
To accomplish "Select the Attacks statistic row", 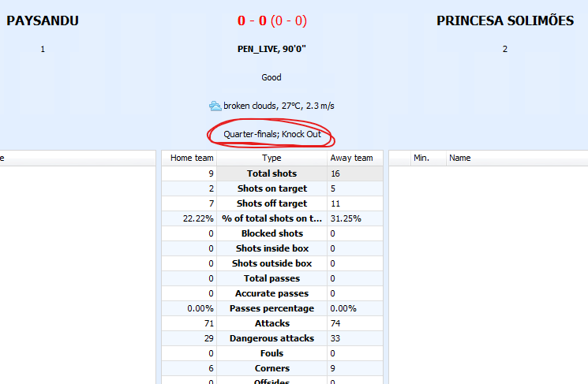I will (x=272, y=323).
